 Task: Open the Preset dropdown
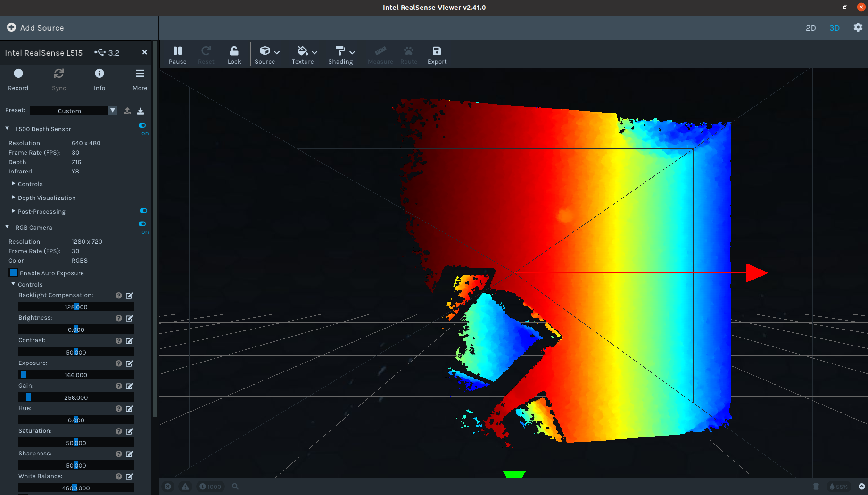click(113, 110)
